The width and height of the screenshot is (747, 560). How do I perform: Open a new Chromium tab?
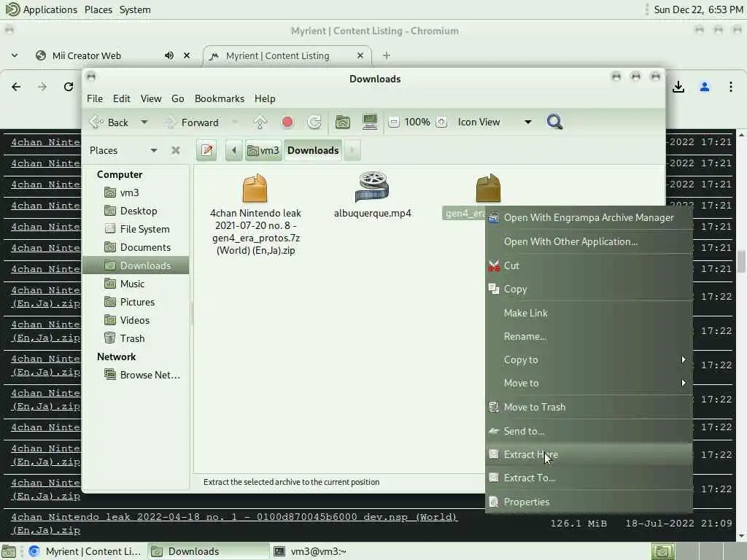[x=387, y=55]
